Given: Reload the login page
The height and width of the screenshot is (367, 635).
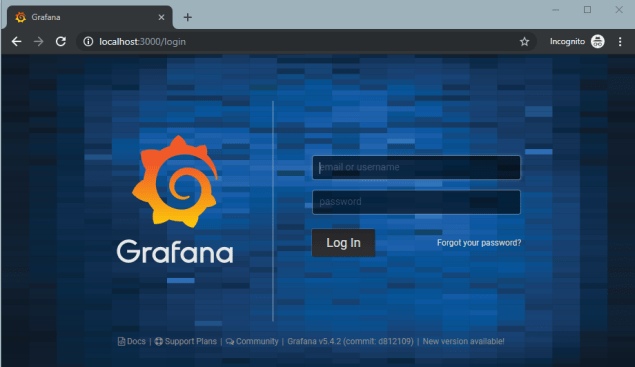Looking at the screenshot, I should pos(61,41).
